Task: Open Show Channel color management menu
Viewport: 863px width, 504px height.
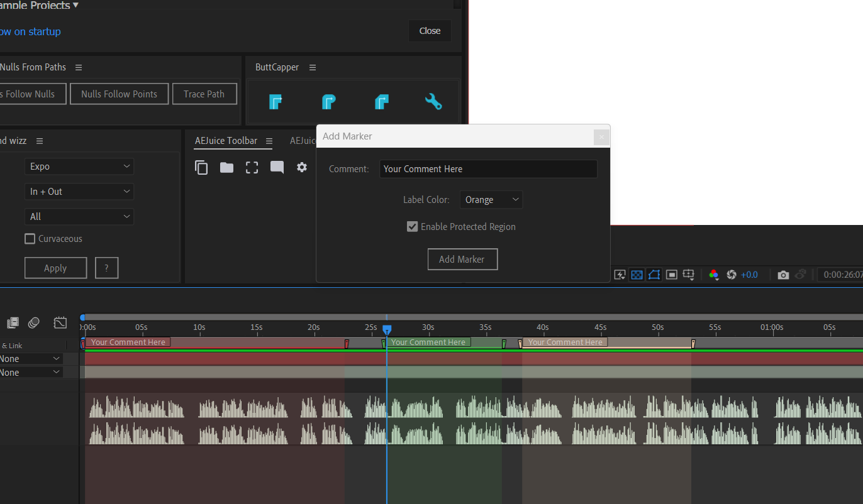Action: click(713, 275)
